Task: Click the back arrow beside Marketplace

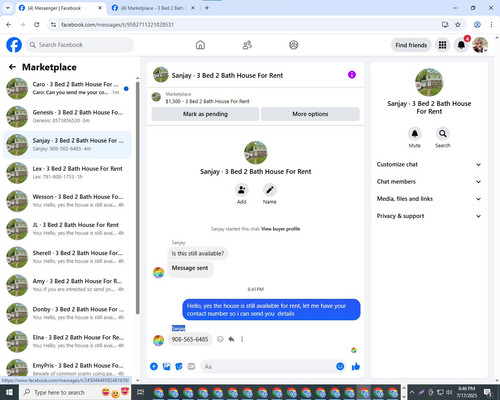Action: point(12,67)
